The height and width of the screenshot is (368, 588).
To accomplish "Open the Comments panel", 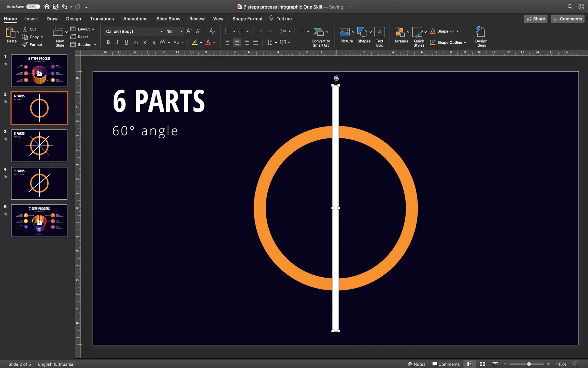I will click(x=567, y=19).
